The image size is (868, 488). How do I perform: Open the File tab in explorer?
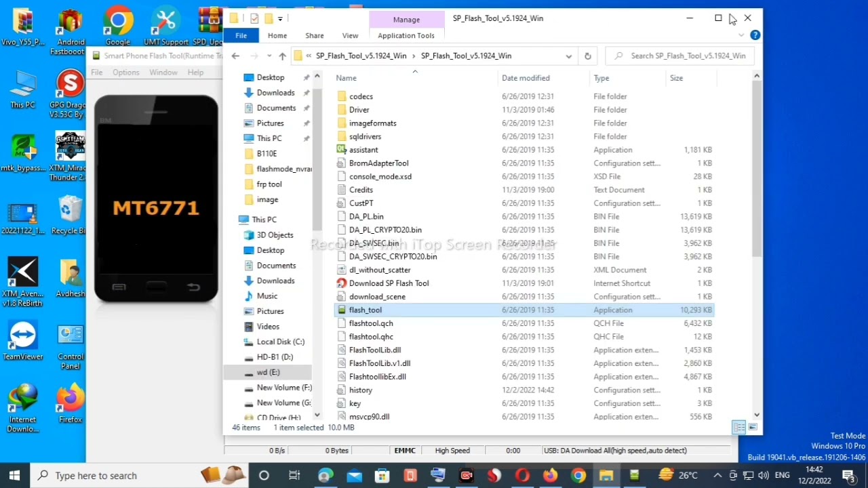[x=241, y=35]
